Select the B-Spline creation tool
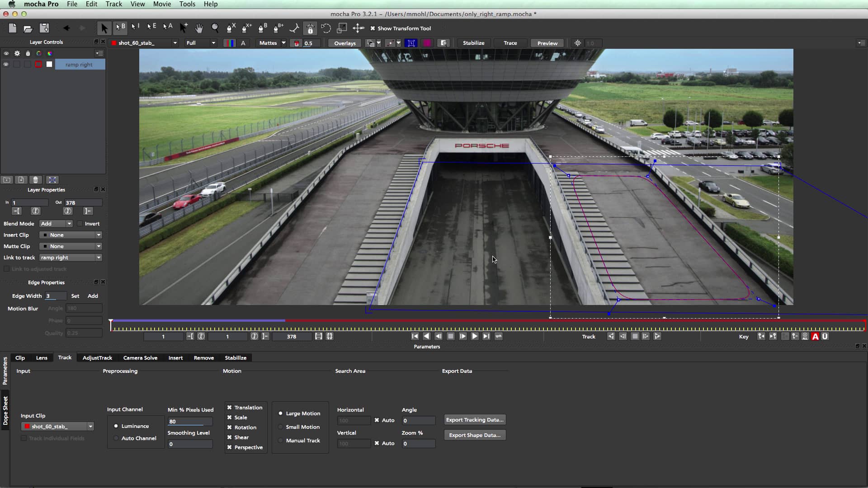The height and width of the screenshot is (488, 868). [262, 28]
